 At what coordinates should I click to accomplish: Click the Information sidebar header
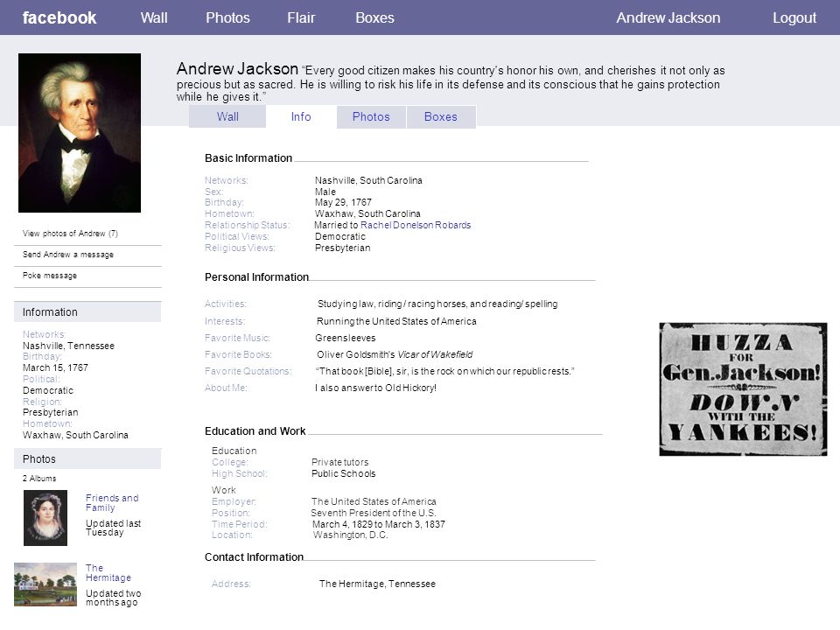(87, 311)
